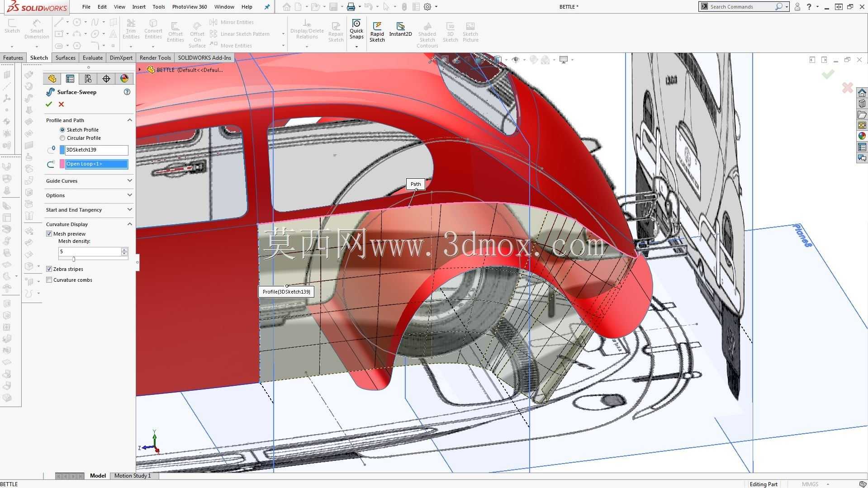Enable Curvature combs checkbox
Screen dimensions: 868x488
[49, 280]
